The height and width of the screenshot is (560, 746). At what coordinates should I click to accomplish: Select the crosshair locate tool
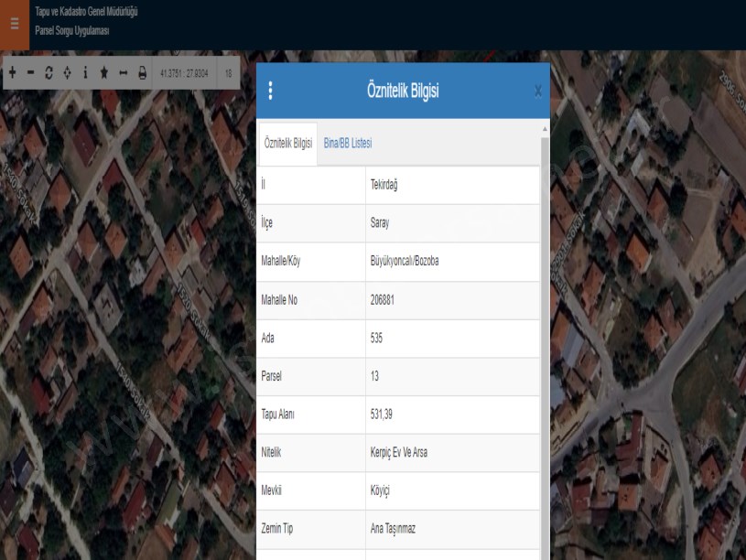(x=68, y=73)
